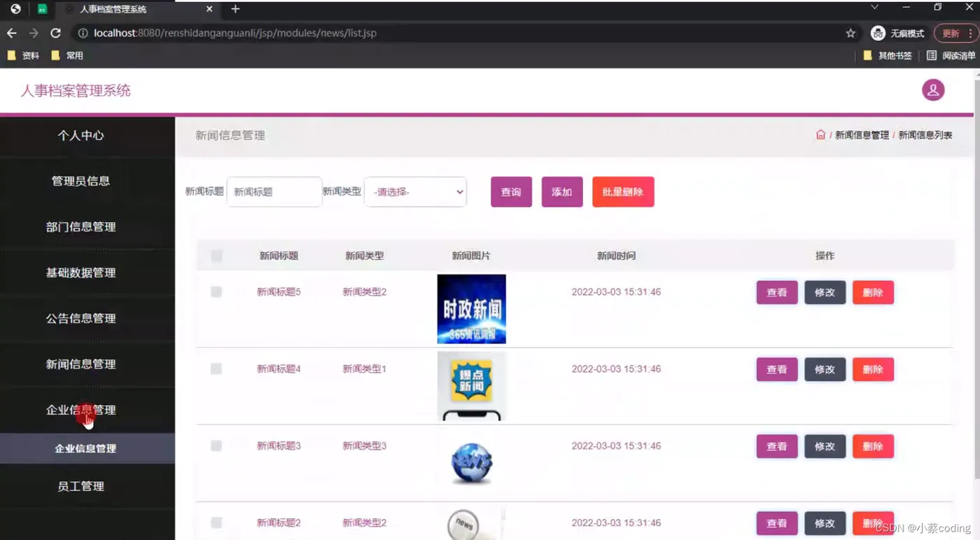Viewport: 980px width, 540px height.
Task: Expand 员工管理 in the sidebar
Action: [x=81, y=486]
